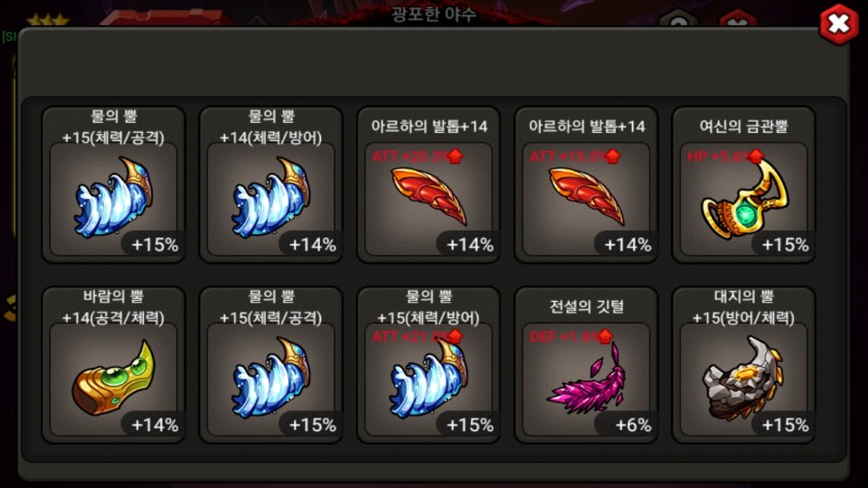This screenshot has height=488, width=868.
Task: Choose the 바람의 뿔 green-gem horn icon
Action: coord(114,378)
